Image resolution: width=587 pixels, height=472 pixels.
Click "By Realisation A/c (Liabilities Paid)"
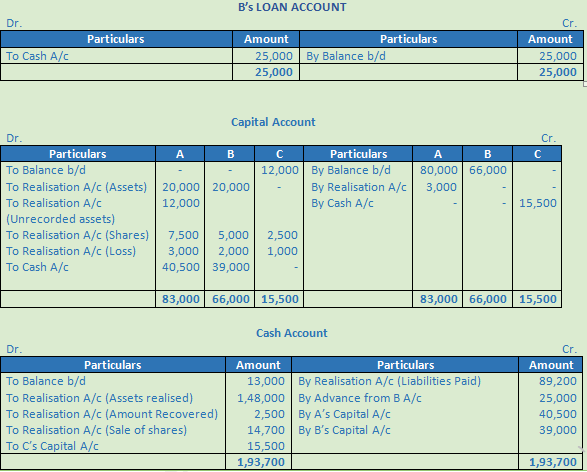[389, 381]
